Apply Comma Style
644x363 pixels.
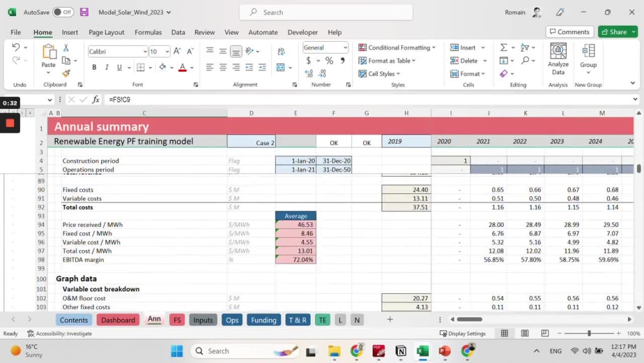(x=343, y=61)
